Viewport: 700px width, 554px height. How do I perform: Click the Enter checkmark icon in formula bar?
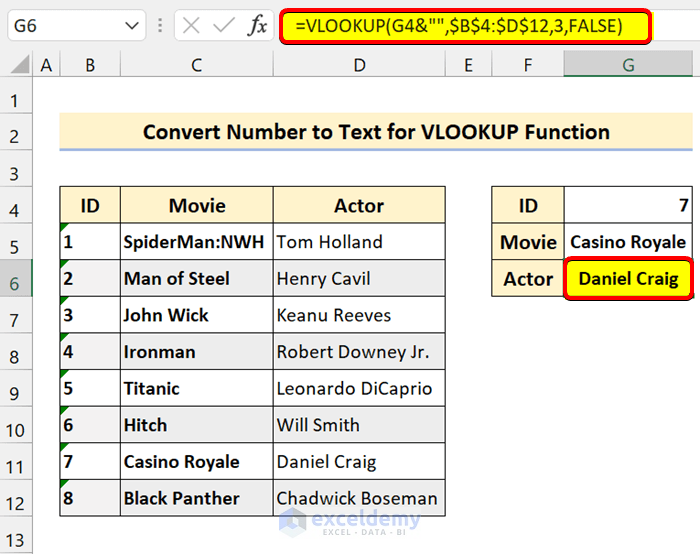pyautogui.click(x=226, y=26)
